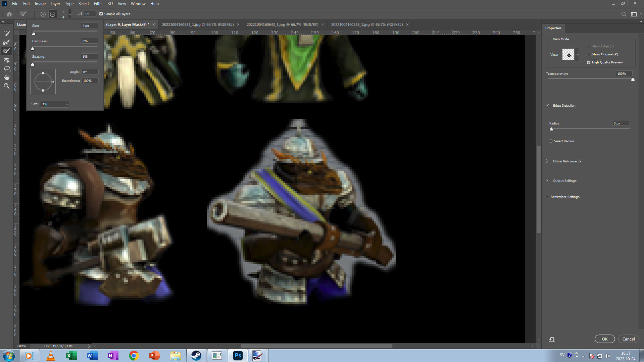Select the Hand tool
This screenshot has height=362, width=644.
[6, 77]
